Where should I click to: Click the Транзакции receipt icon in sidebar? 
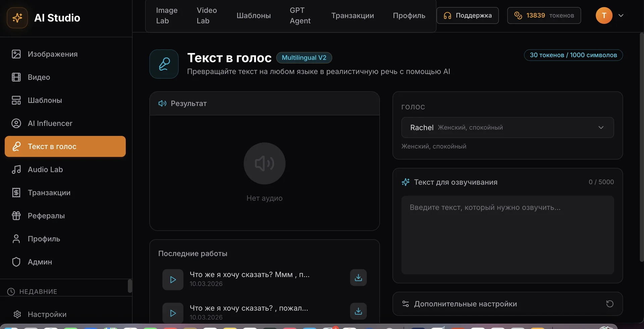pyautogui.click(x=16, y=193)
